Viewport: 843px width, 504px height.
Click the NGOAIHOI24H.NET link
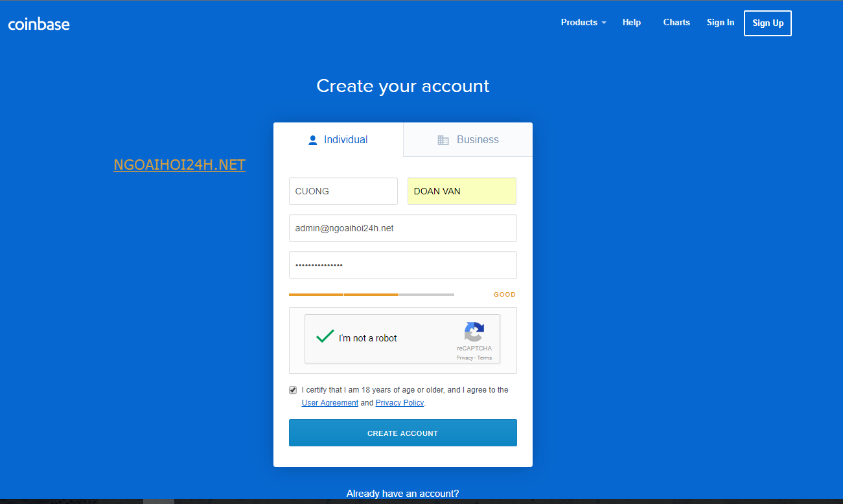tap(179, 165)
